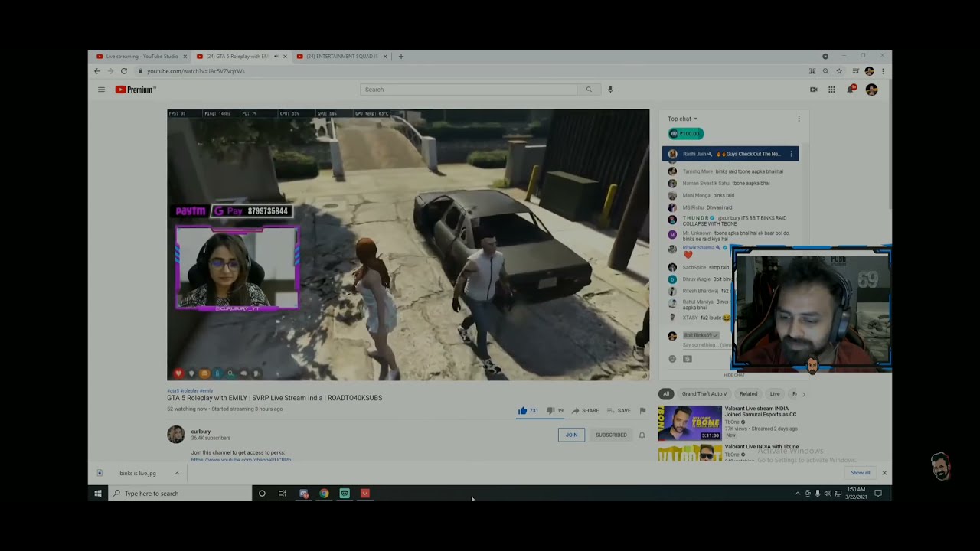
Task: Open curlbury channel avatar
Action: [x=176, y=435]
